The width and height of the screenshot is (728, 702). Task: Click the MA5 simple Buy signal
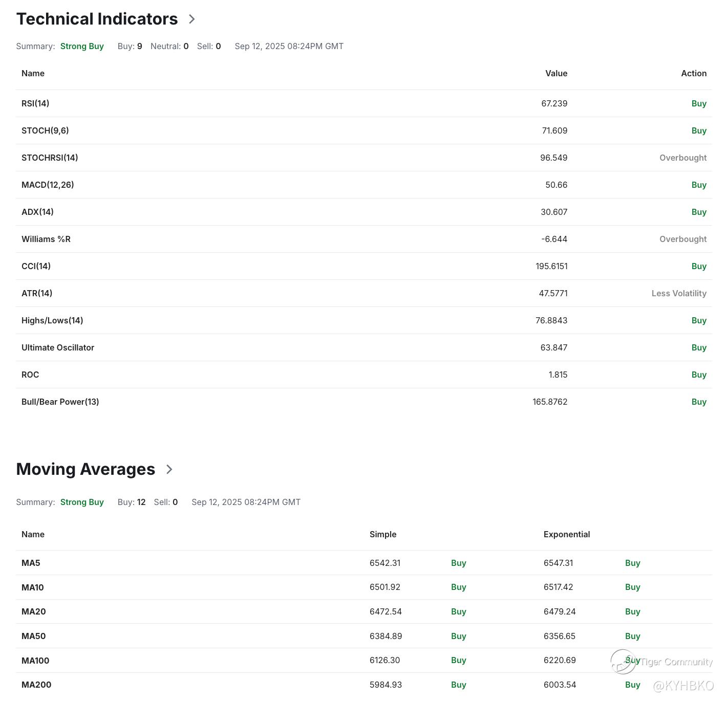point(459,563)
